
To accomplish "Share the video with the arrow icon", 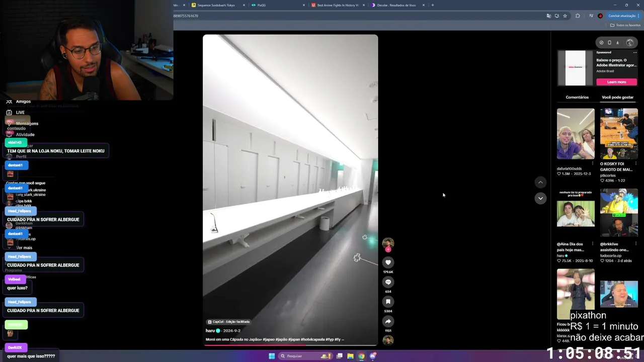I will [x=388, y=321].
